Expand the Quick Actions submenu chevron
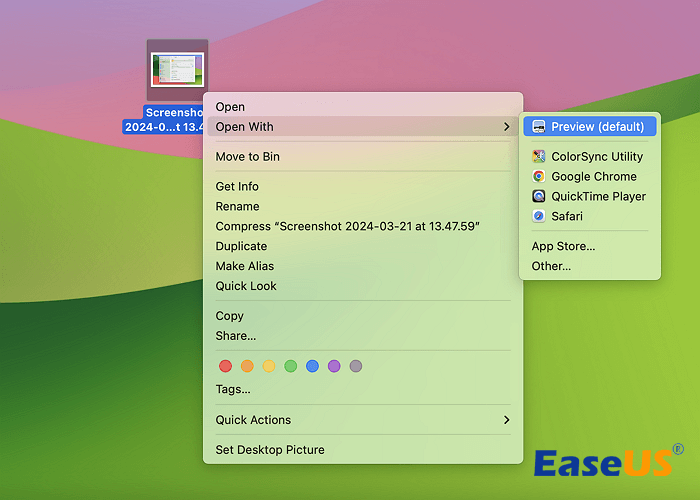This screenshot has height=500, width=700. 506,420
